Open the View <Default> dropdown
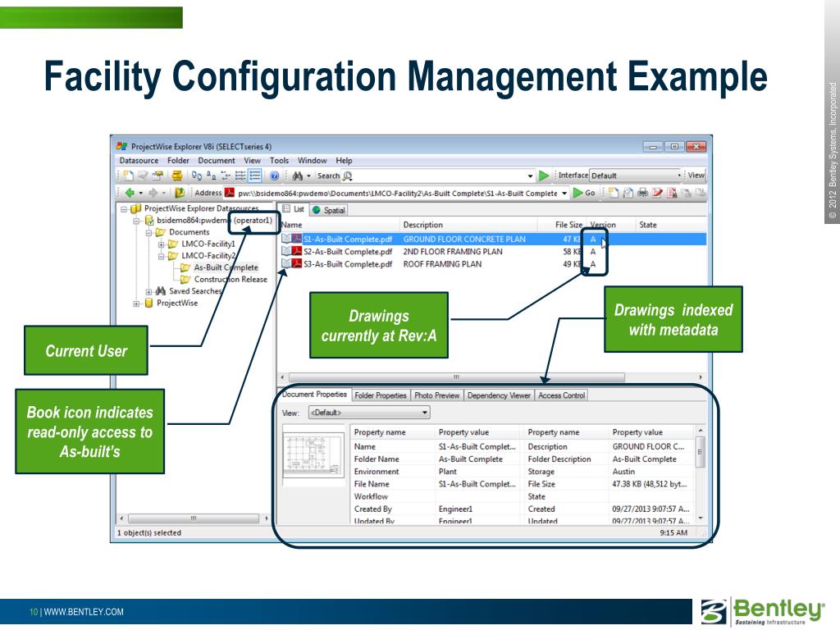840x630 pixels. tap(369, 413)
